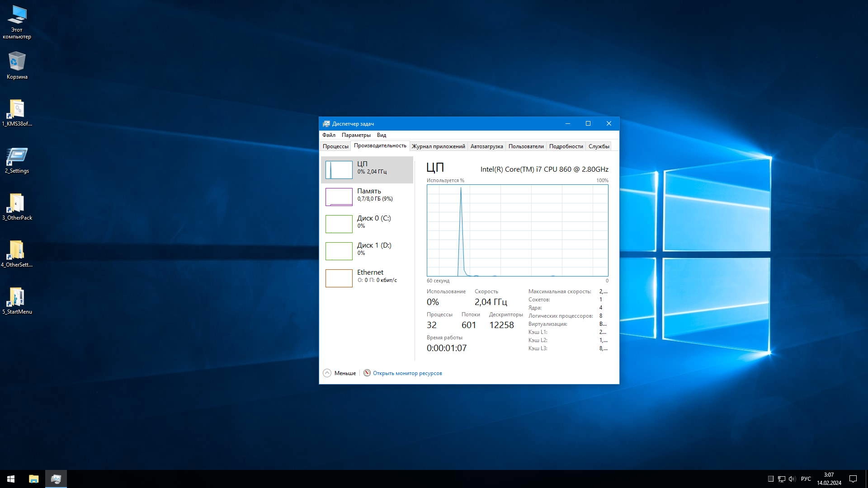This screenshot has height=488, width=868.
Task: Open resource monitor link
Action: [x=407, y=373]
